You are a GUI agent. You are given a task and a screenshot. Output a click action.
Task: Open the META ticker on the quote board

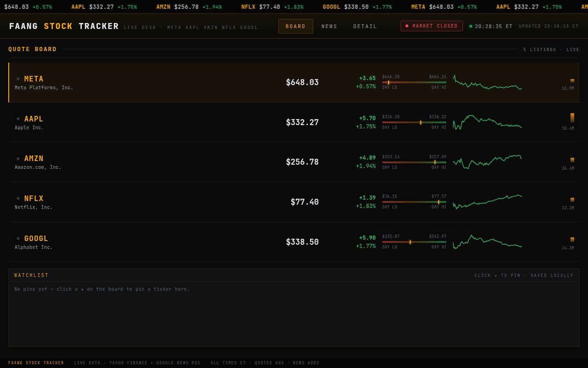[x=34, y=79]
